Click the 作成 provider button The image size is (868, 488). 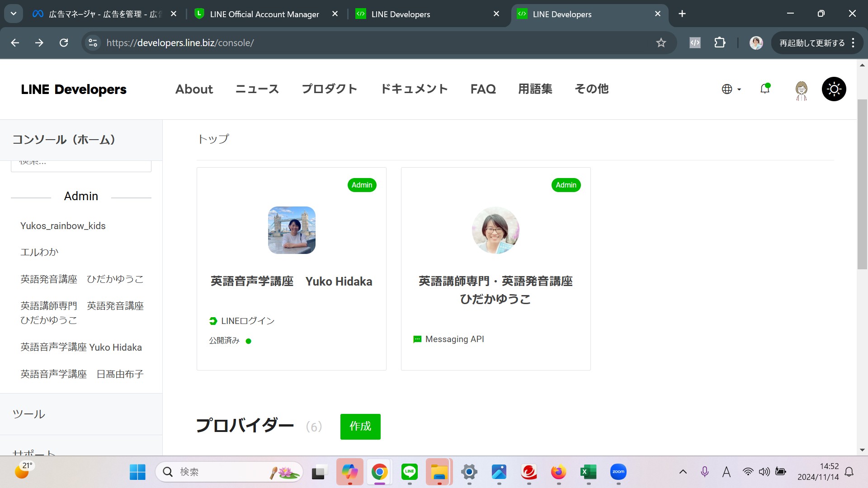[360, 427]
